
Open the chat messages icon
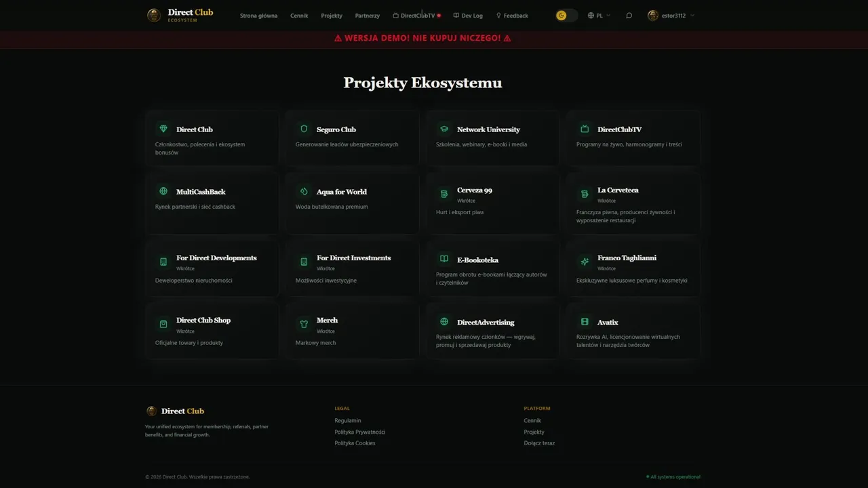coord(629,16)
